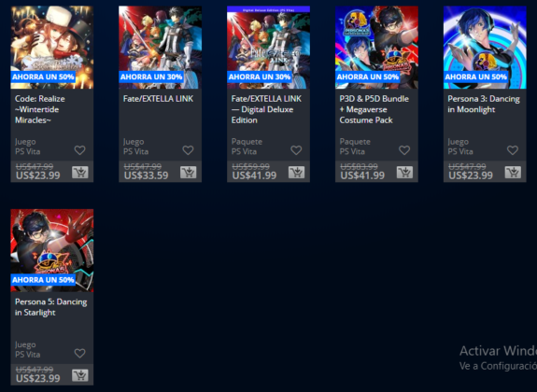The image size is (537, 392).
Task: Favorite Persona 3: Dancing in Moonlight
Action: [513, 150]
